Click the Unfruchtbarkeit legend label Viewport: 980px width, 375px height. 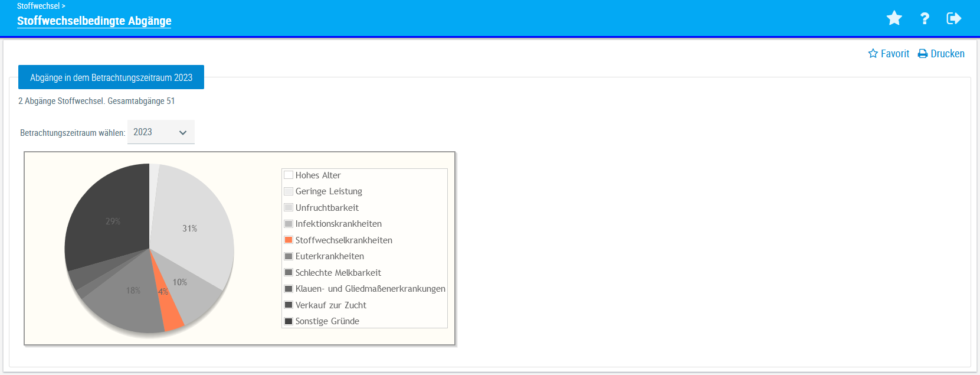coord(327,208)
